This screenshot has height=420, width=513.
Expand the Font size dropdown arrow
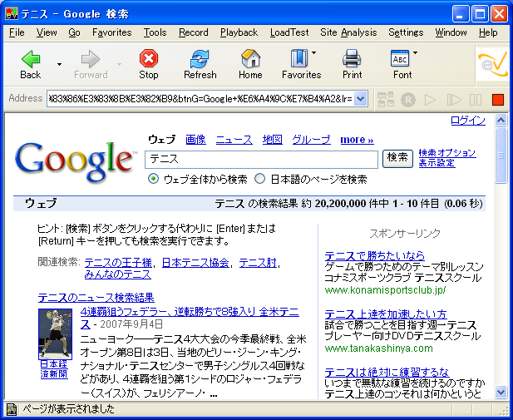click(x=415, y=52)
